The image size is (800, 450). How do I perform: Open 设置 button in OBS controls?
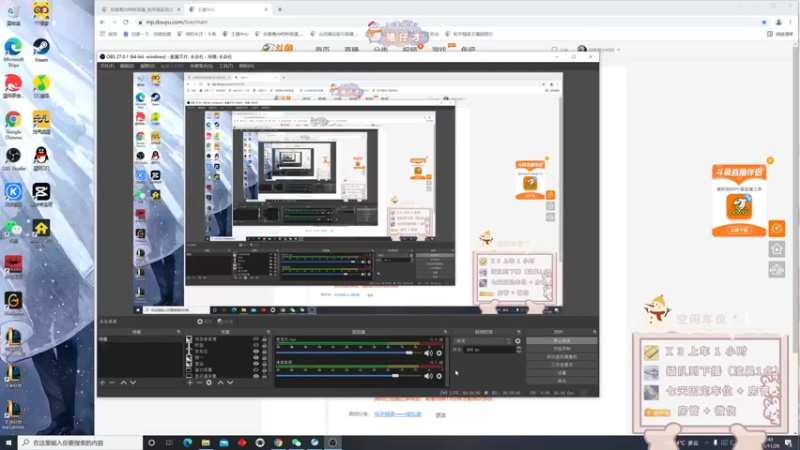562,372
